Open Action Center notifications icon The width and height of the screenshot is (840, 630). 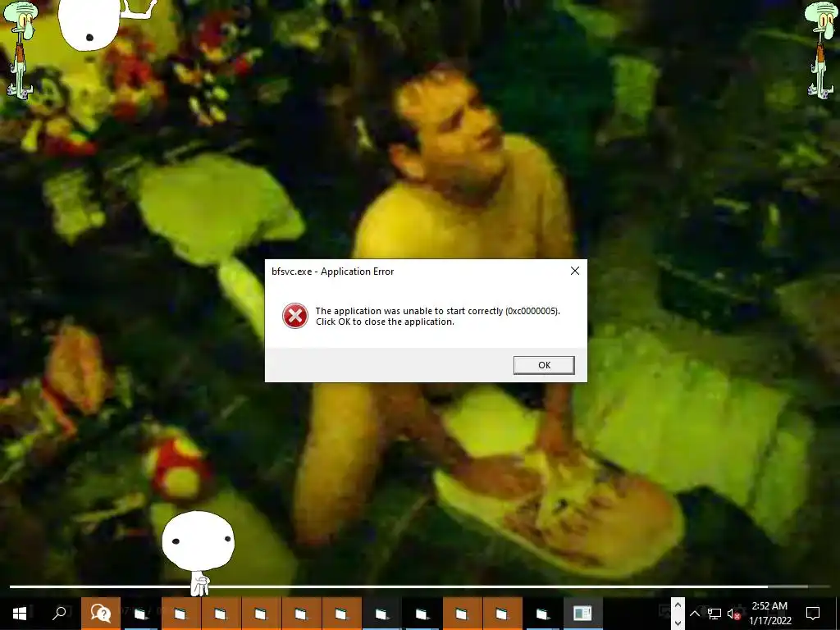click(813, 614)
